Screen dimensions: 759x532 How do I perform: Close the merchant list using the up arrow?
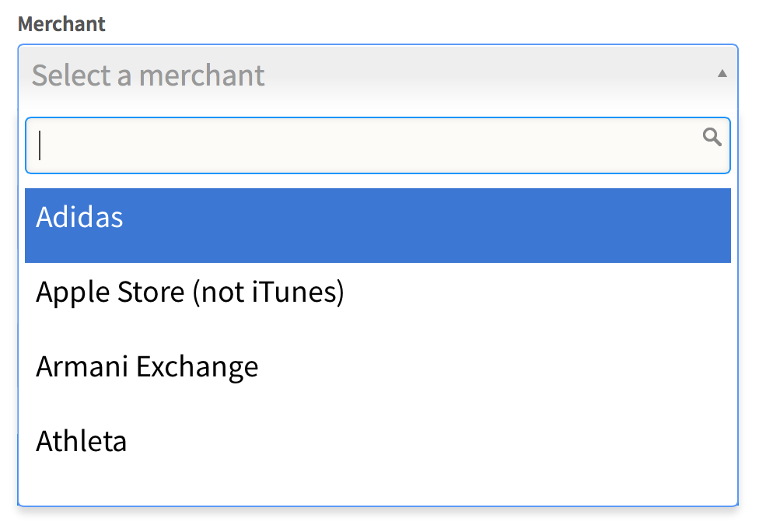722,74
